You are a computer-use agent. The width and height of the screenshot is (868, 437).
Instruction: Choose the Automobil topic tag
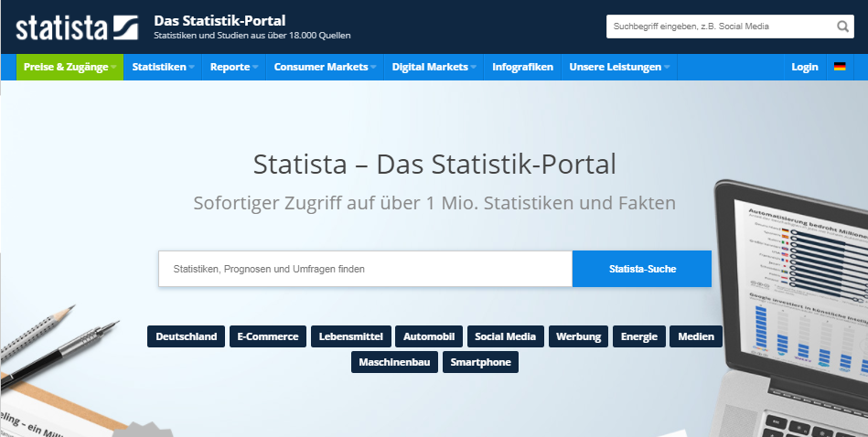[429, 336]
